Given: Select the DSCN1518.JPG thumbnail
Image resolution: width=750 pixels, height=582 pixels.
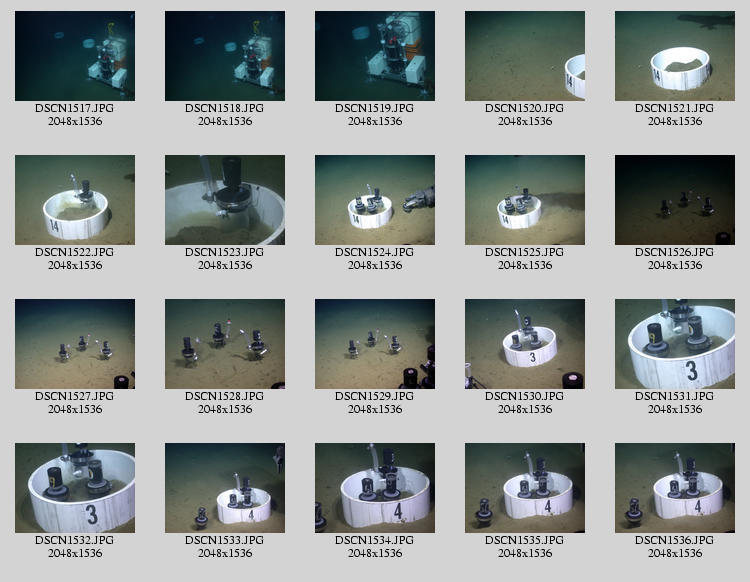Looking at the screenshot, I should click(x=225, y=56).
